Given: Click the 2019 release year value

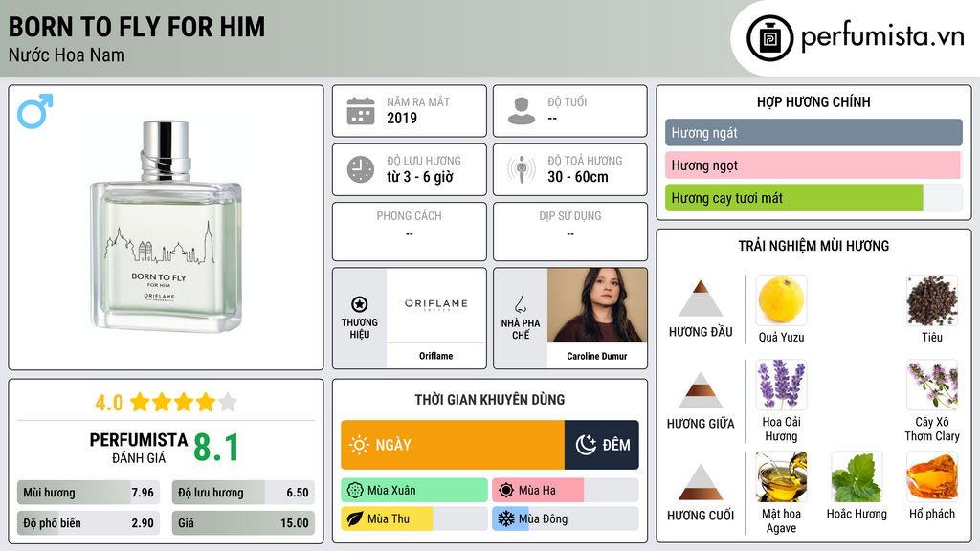Looking at the screenshot, I should coord(402,118).
